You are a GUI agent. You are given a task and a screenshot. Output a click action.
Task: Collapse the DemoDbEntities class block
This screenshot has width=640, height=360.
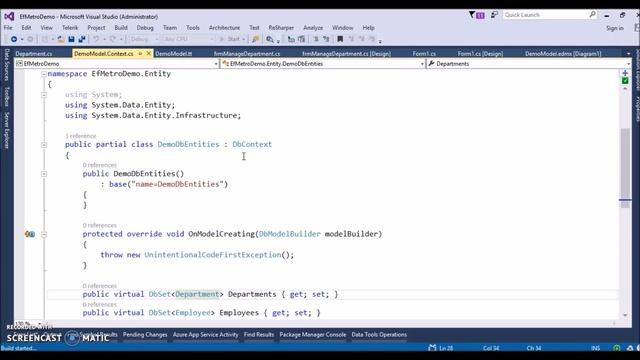coord(44,144)
